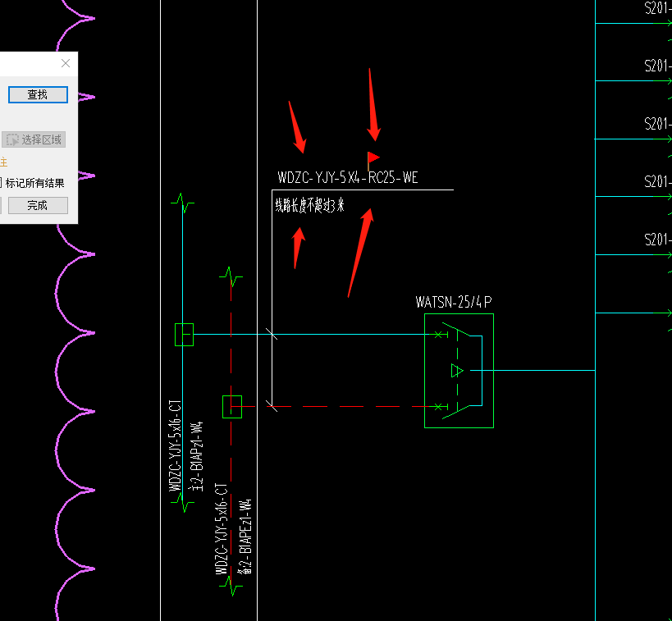Screen dimensions: 672x621
Task: Close the search dialog
Action: coord(66,63)
